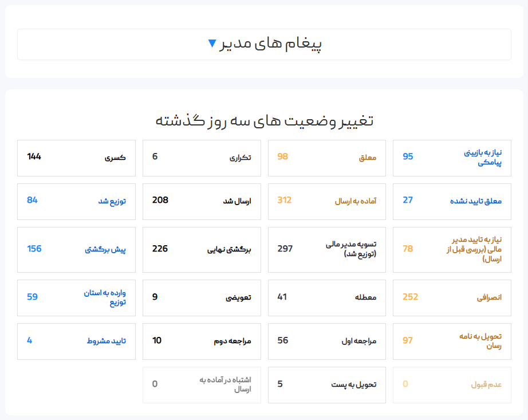Select the برگشتی نهایی card
Viewport: 528px width, 420px height.
coord(202,249)
